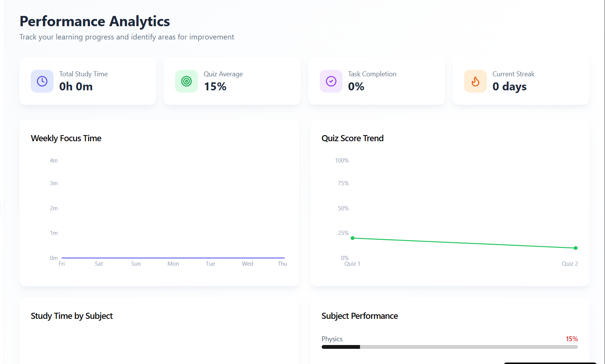The image size is (605, 364).
Task: Click the '0%' task completion value
Action: point(356,87)
